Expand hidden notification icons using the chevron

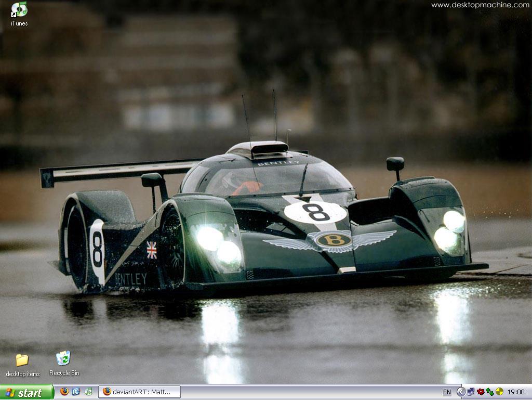[460, 392]
